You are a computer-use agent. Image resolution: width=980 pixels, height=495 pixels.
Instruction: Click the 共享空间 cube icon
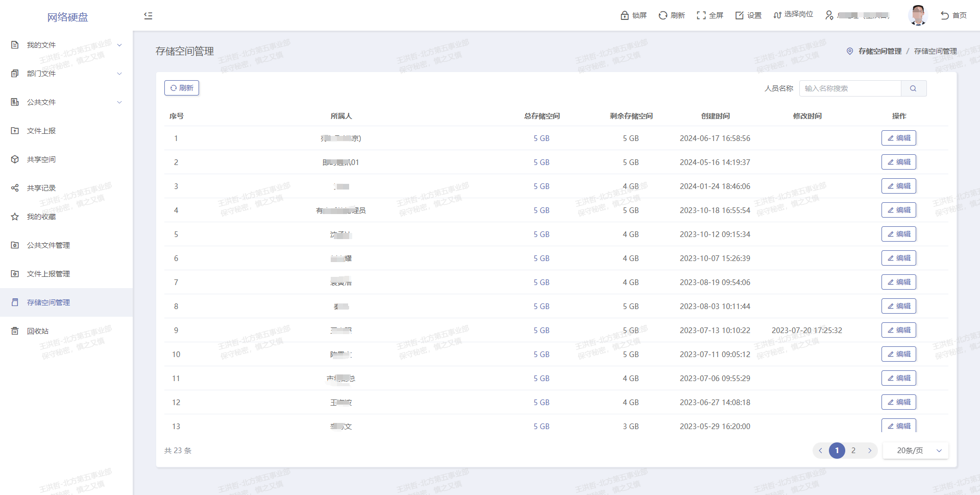(x=15, y=159)
